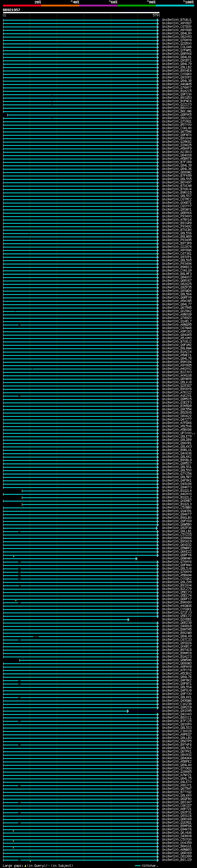Open hit UniRef100_Q38865
Viewport: 197px width, 868px height.
tap(176, 772)
